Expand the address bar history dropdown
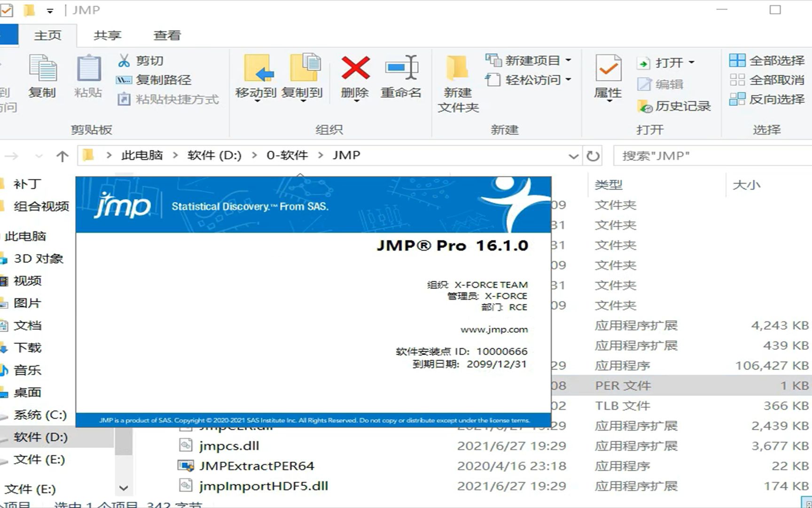The image size is (812, 508). point(573,156)
